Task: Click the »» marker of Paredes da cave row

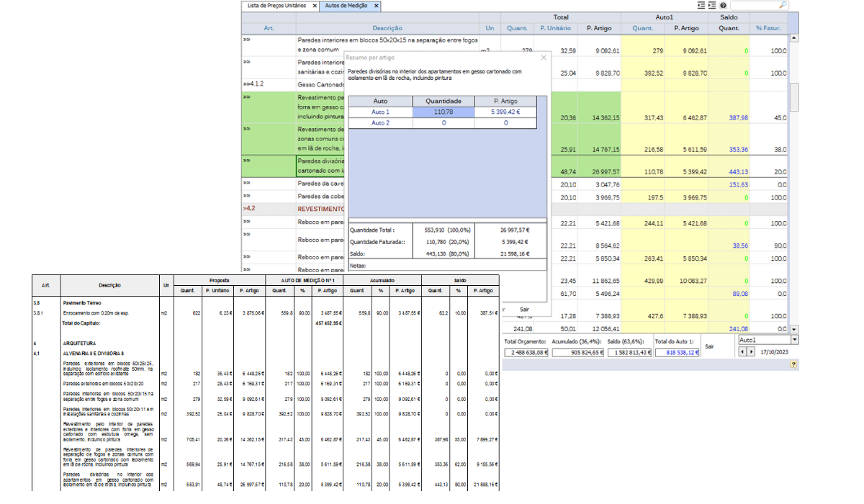Action: [247, 184]
